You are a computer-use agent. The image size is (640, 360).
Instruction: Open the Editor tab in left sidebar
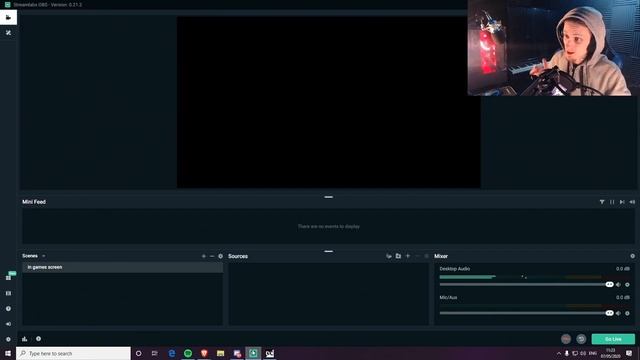(x=8, y=18)
